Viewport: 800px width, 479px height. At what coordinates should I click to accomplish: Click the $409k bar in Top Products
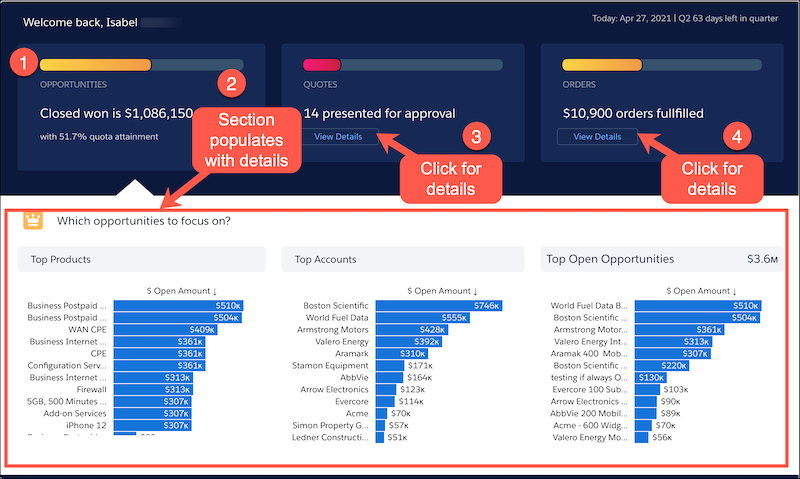(166, 330)
